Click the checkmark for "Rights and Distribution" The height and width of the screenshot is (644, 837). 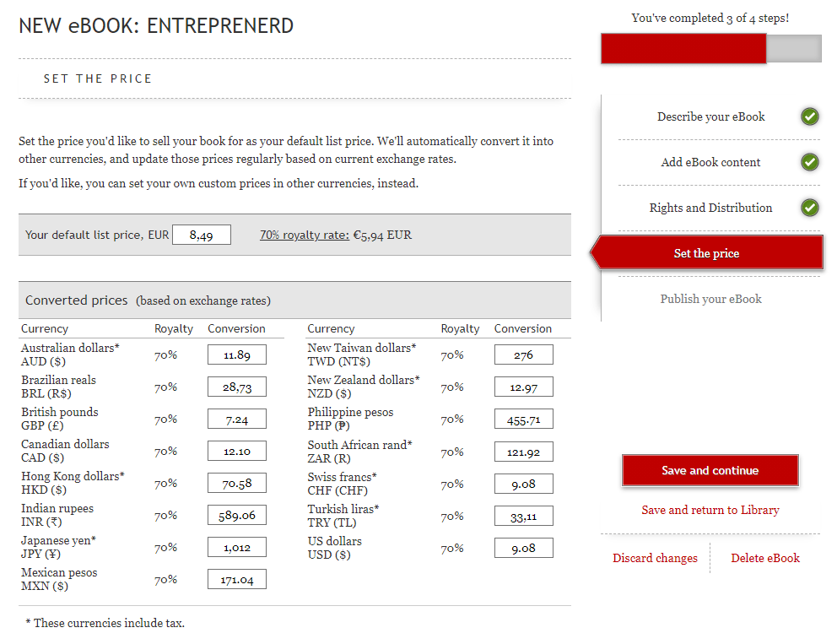[810, 208]
